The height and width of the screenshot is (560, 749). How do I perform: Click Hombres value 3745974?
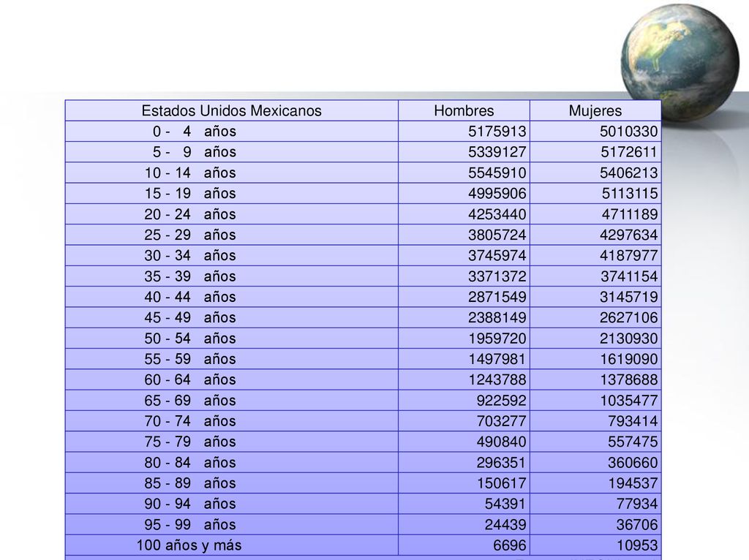[497, 255]
